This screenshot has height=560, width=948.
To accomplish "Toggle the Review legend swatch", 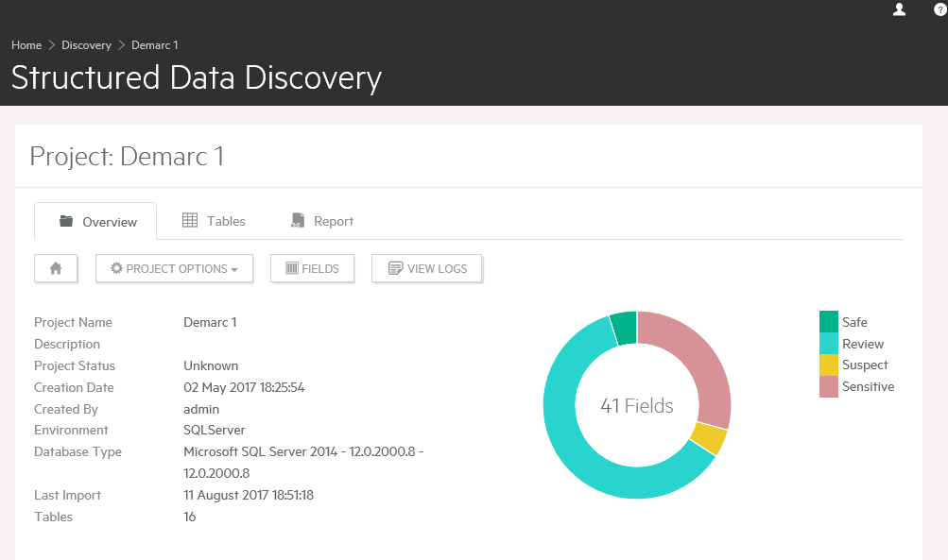I will click(x=828, y=344).
